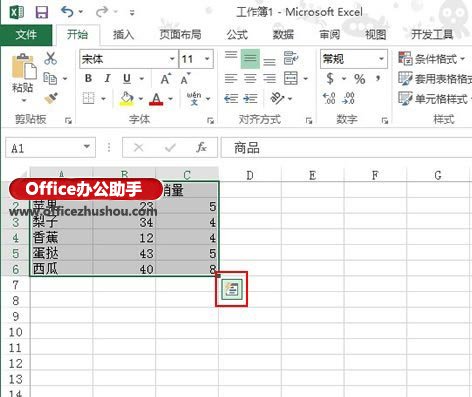Open the number format dropdown
Image resolution: width=472 pixels, height=397 pixels.
(381, 59)
